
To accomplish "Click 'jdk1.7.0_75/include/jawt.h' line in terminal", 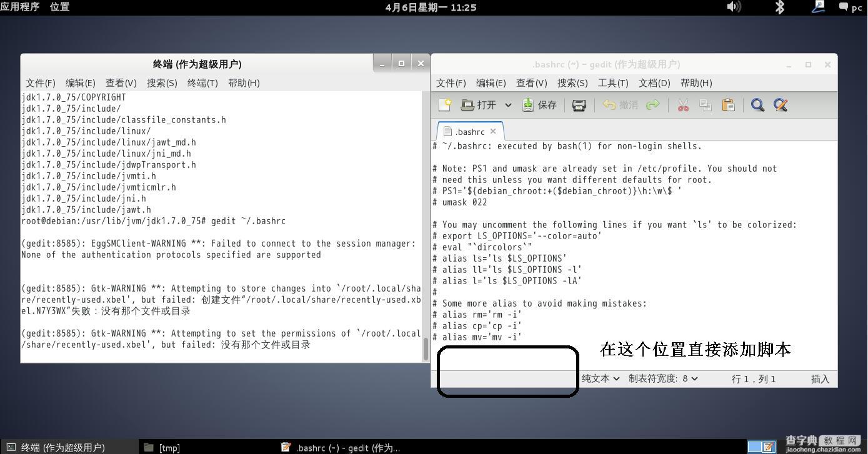I will pyautogui.click(x=86, y=210).
